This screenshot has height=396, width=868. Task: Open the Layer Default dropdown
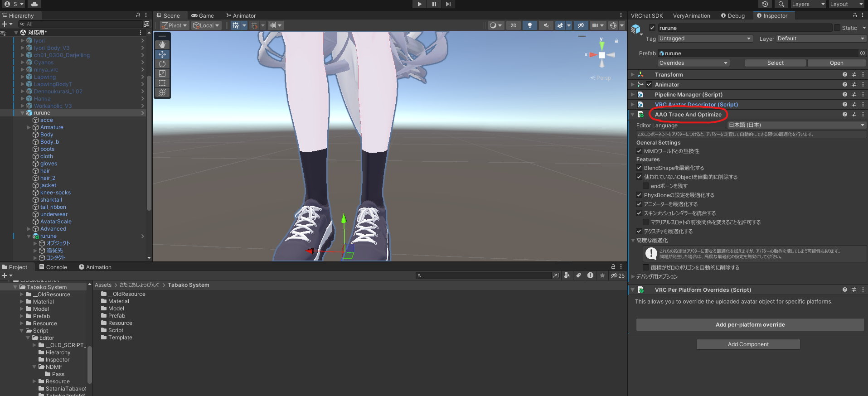821,39
